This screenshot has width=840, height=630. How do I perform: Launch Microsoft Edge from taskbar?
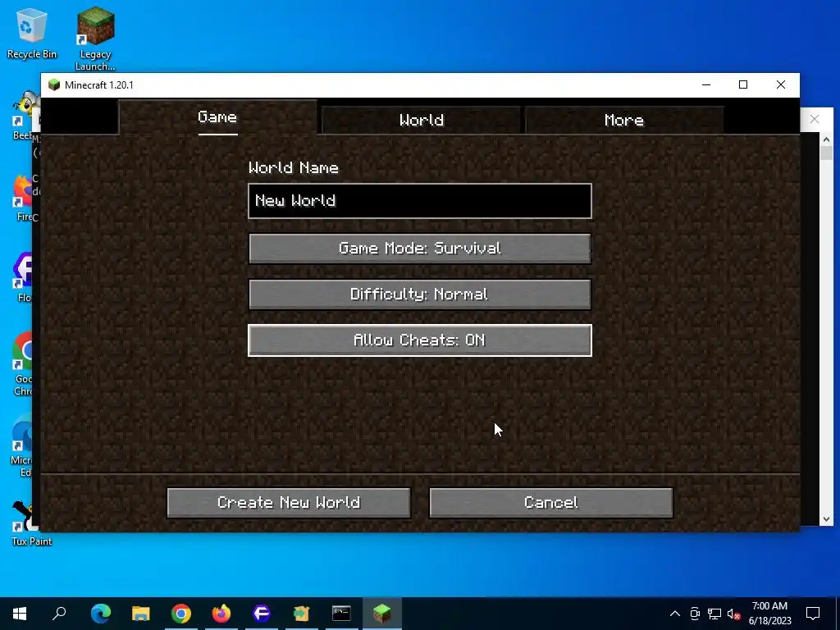point(101,614)
